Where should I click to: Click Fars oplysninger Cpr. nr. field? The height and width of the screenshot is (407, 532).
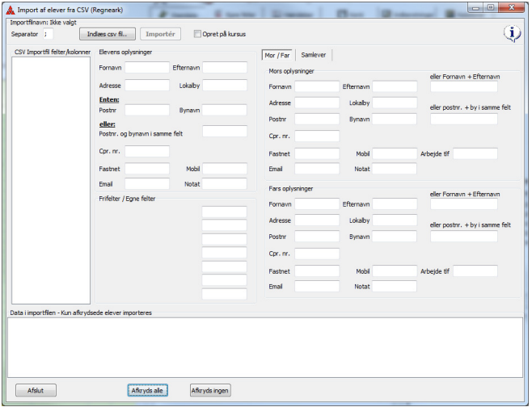point(317,254)
